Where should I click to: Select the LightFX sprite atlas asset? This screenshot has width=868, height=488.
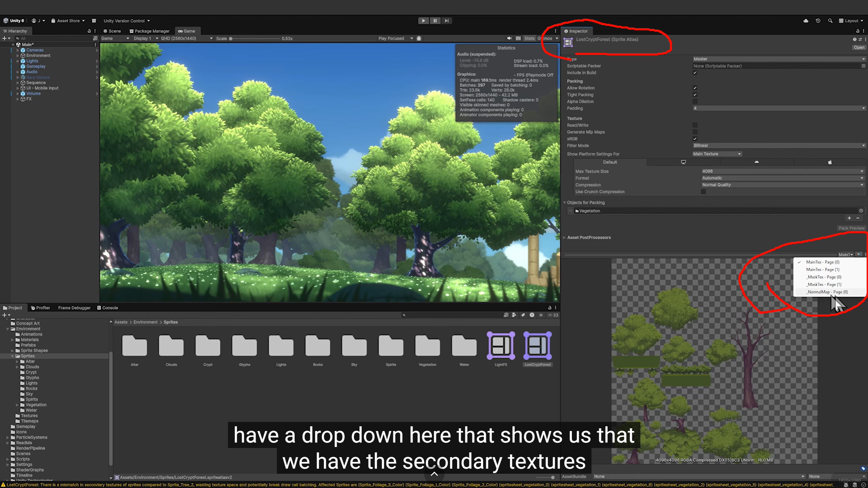point(500,346)
